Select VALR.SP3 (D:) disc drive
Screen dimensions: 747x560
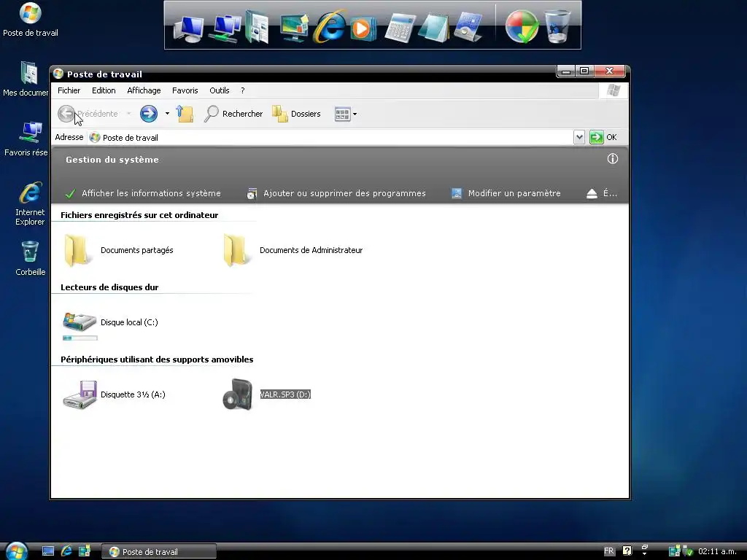point(267,394)
